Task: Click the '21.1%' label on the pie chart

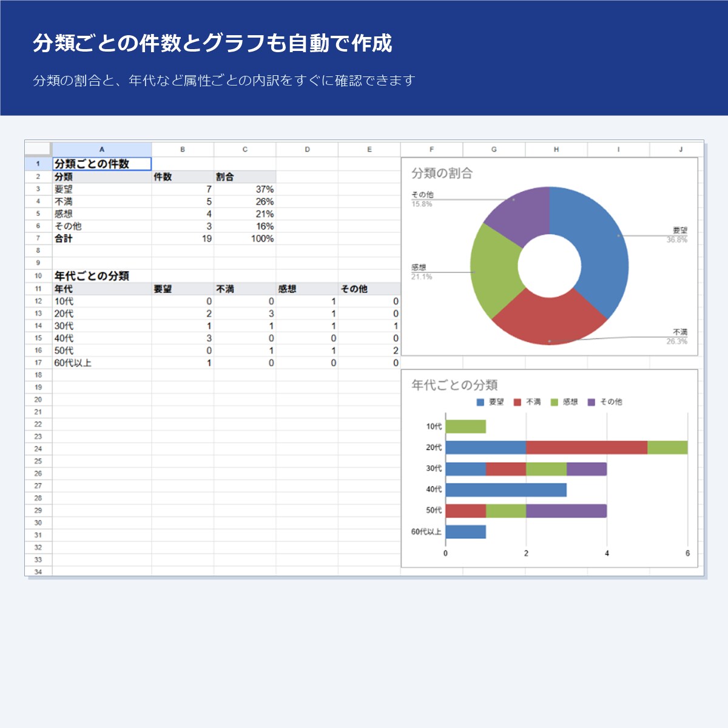Action: [422, 277]
